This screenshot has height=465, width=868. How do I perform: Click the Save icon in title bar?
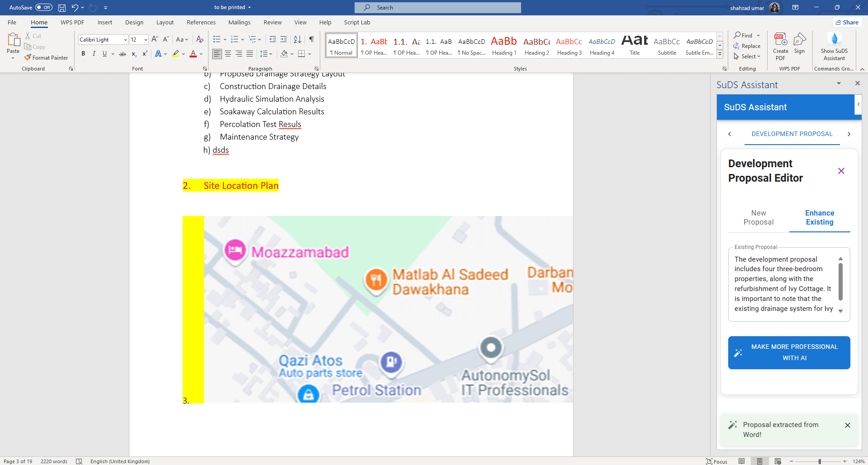click(x=62, y=8)
